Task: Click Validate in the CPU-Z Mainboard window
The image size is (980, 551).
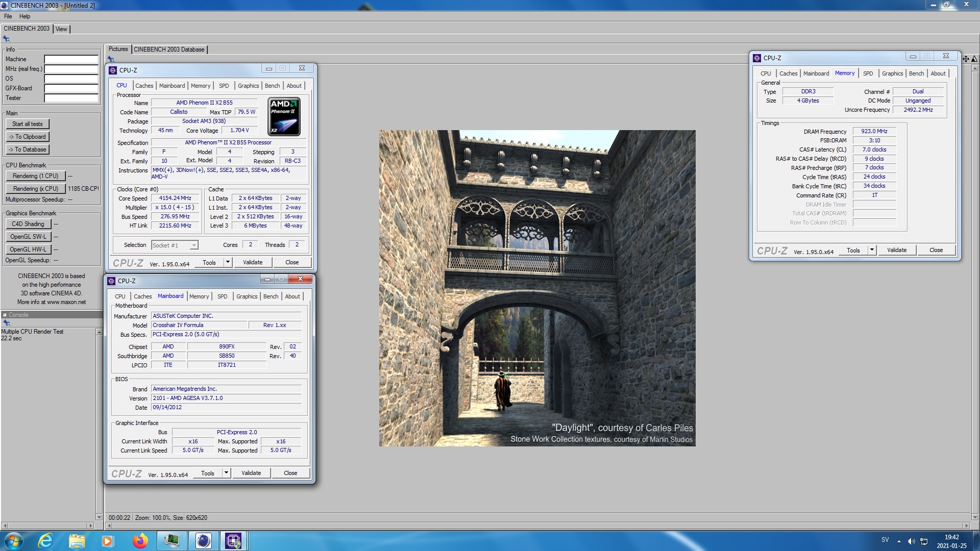Action: (x=251, y=473)
